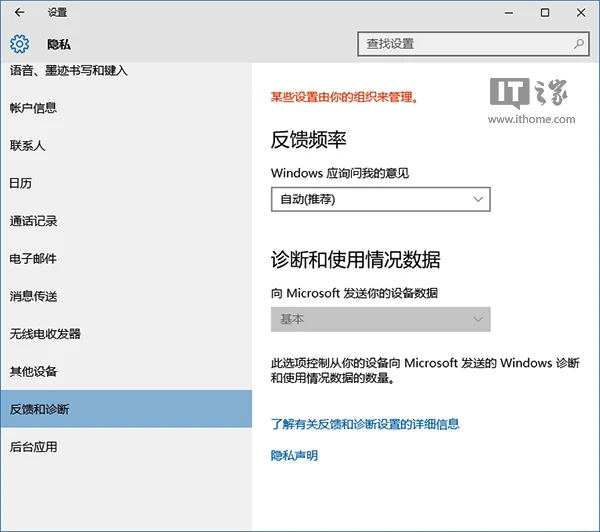Screen dimensions: 600x532
Task: Click the 向 Microsoft 发送你的设备数据 label
Action: click(x=354, y=293)
